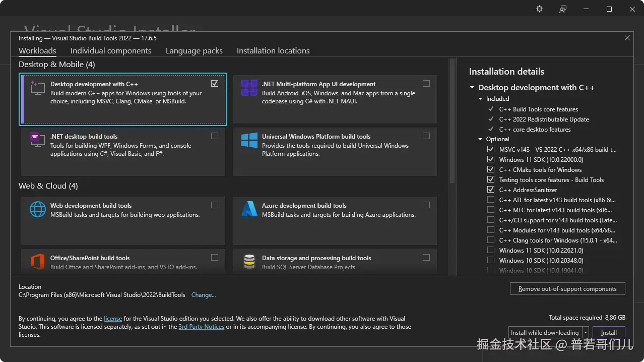
Task: Check Windows 10 SDK (10.0.20348.0)
Action: pyautogui.click(x=491, y=261)
